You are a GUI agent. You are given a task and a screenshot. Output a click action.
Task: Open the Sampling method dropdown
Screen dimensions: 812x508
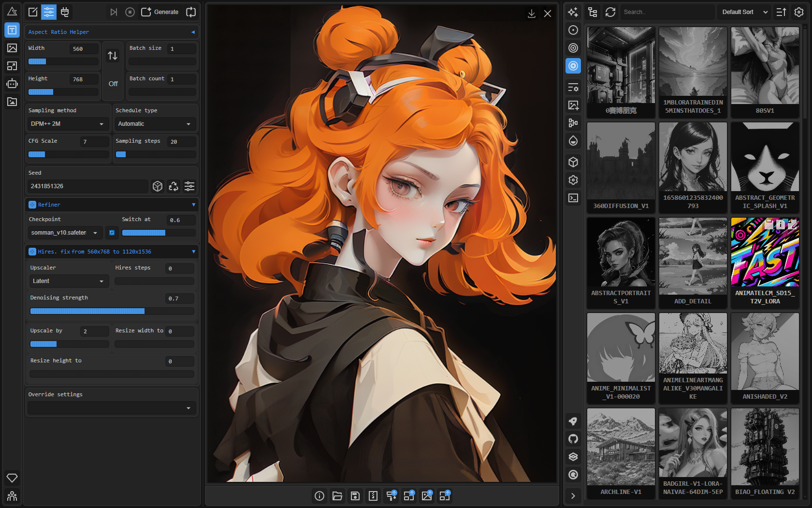point(67,124)
